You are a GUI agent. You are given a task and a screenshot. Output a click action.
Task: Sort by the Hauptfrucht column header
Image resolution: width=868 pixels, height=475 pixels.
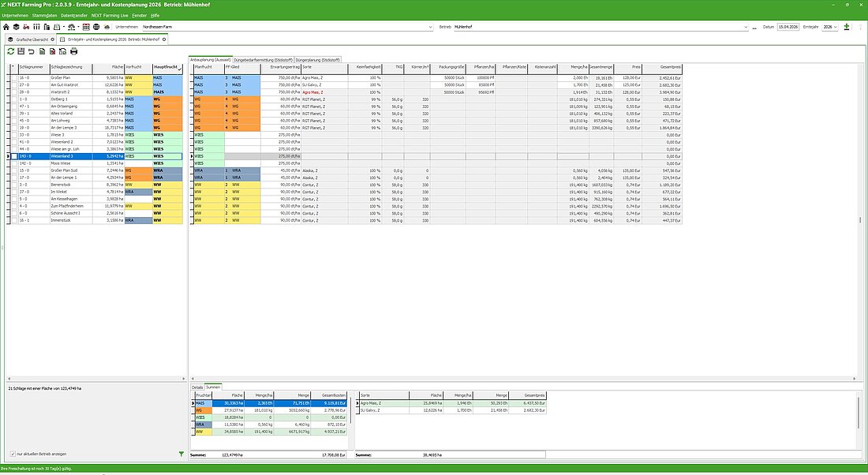tap(166, 69)
